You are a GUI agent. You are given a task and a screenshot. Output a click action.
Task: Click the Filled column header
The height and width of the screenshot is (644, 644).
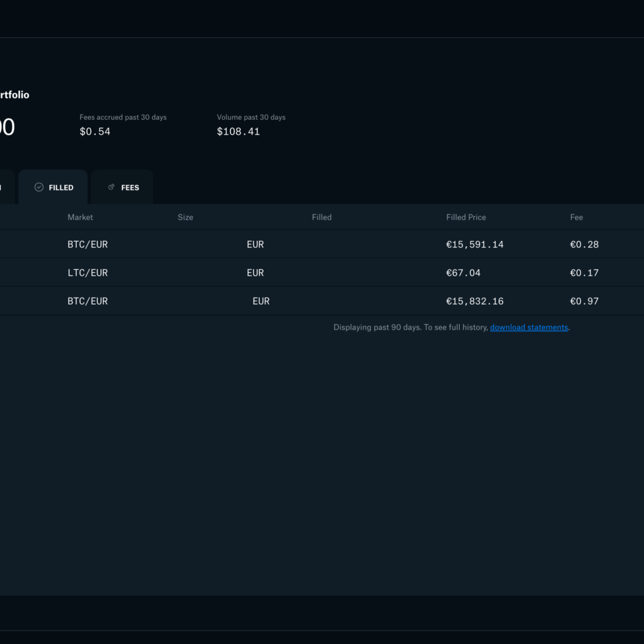pos(321,218)
